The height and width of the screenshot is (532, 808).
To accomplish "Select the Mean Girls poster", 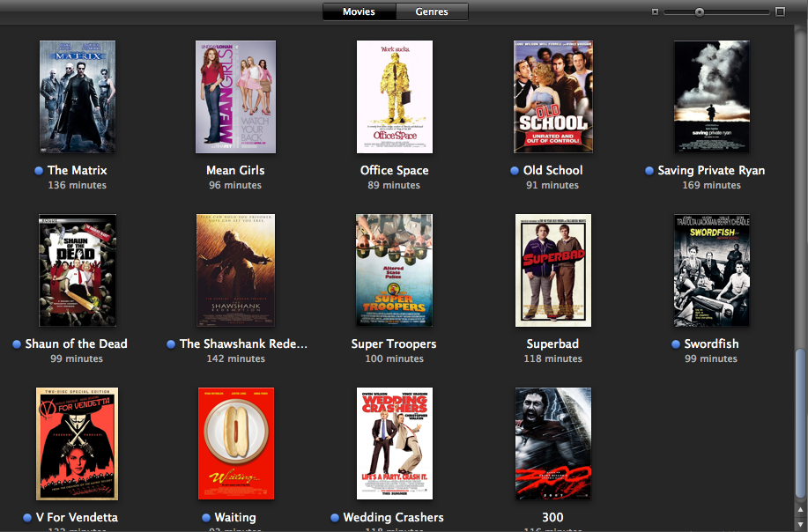I will pos(235,97).
